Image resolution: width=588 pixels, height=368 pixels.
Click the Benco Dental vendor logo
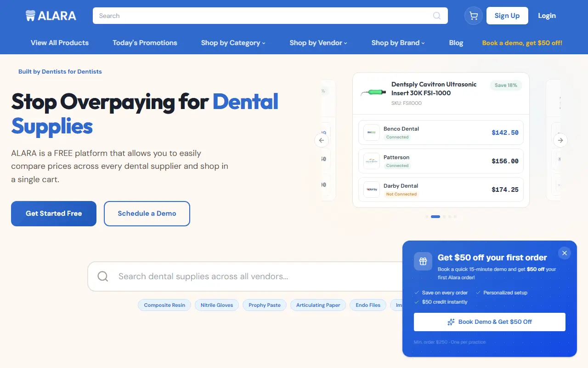[x=372, y=132]
